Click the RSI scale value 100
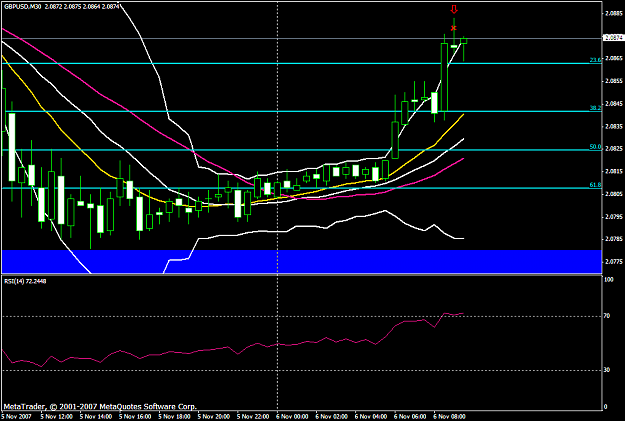The image size is (625, 421). [609, 280]
